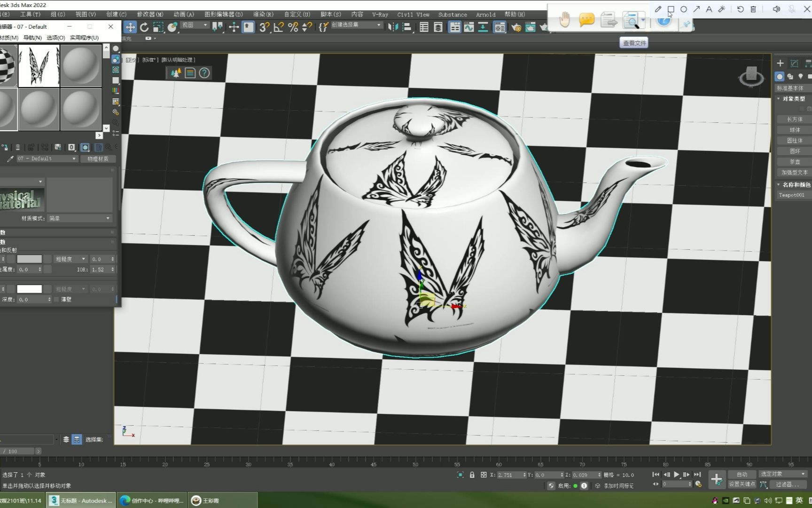The height and width of the screenshot is (508, 812).
Task: Select Geometry category icon
Action: tap(780, 76)
